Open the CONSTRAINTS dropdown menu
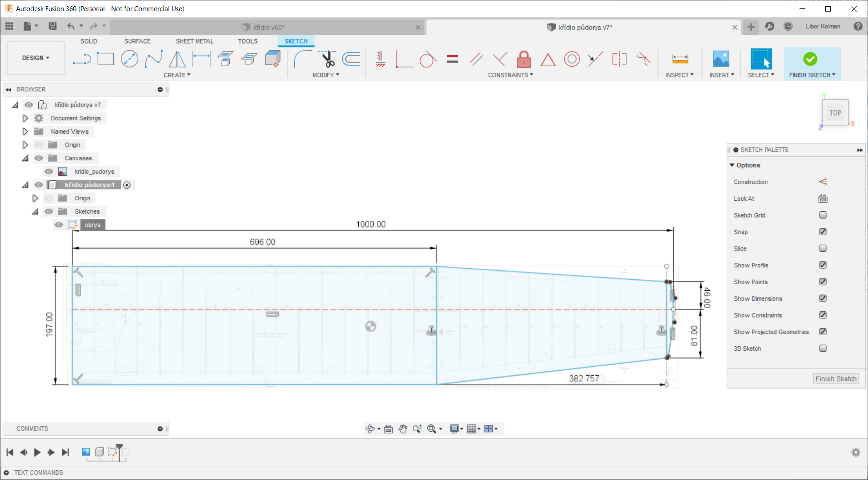The height and width of the screenshot is (480, 868). pos(510,75)
